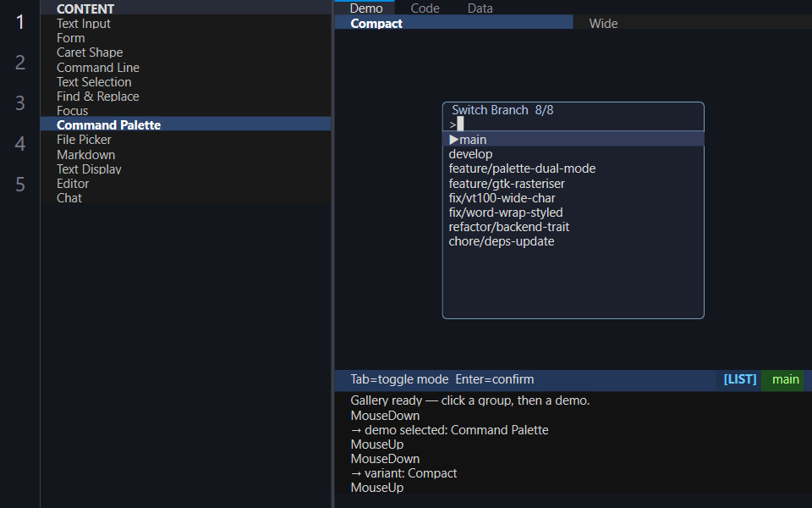Switch to the Code tab

pos(425,8)
